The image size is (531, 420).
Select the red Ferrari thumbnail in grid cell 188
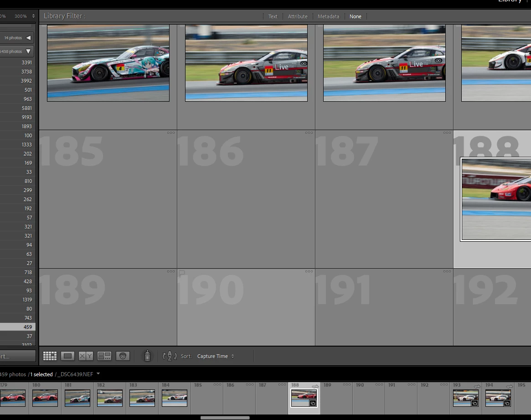tap(496, 199)
